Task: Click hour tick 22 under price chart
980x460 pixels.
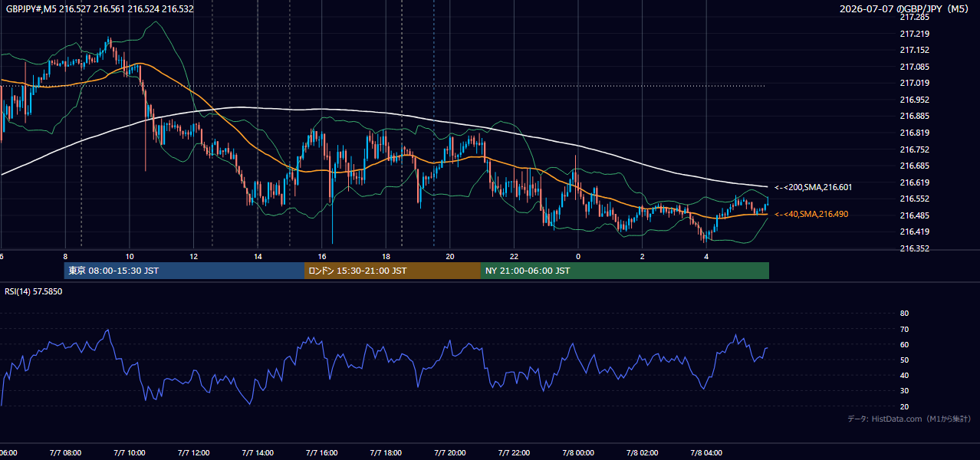Action: point(515,257)
